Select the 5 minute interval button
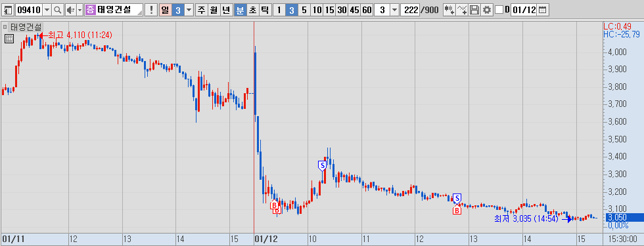644x246 pixels. click(304, 10)
